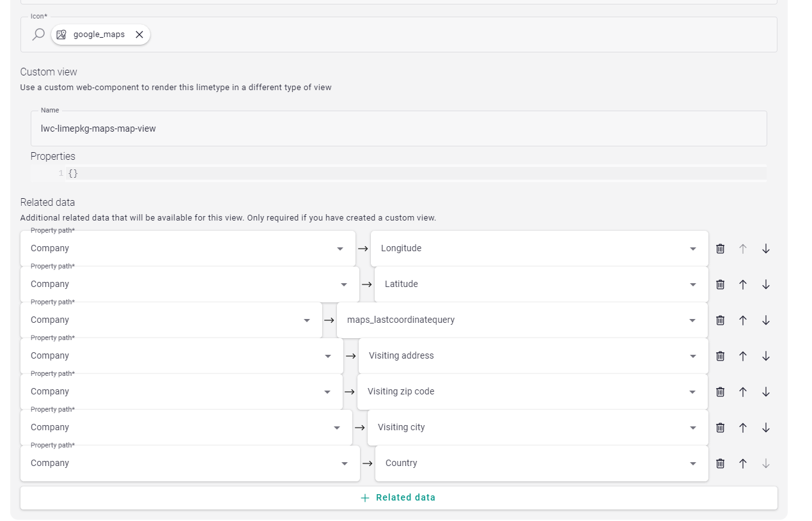
Task: Delete the Longitude related data row
Action: [x=720, y=249]
